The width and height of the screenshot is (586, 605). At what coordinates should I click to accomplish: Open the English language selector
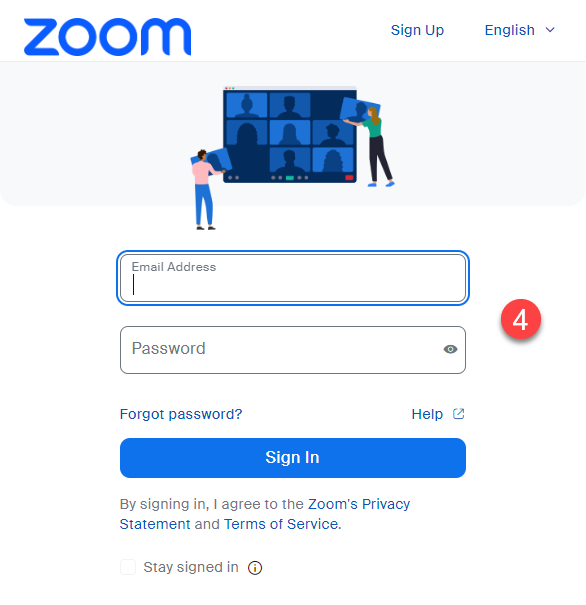[520, 30]
